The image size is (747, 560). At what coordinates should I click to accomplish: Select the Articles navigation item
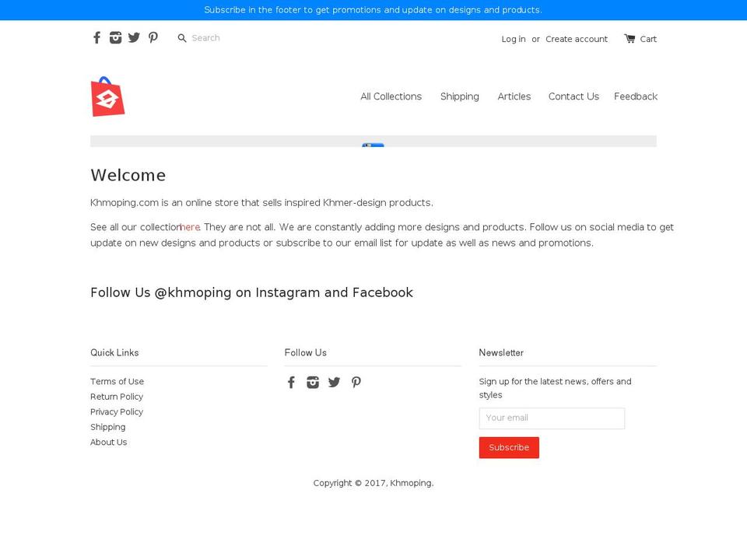coord(514,96)
